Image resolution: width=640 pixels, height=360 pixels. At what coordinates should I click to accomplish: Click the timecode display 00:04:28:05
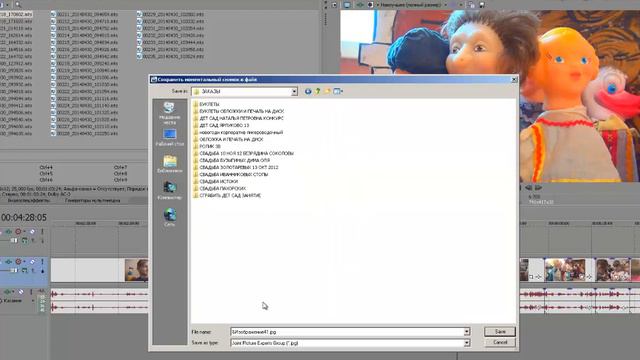24,218
